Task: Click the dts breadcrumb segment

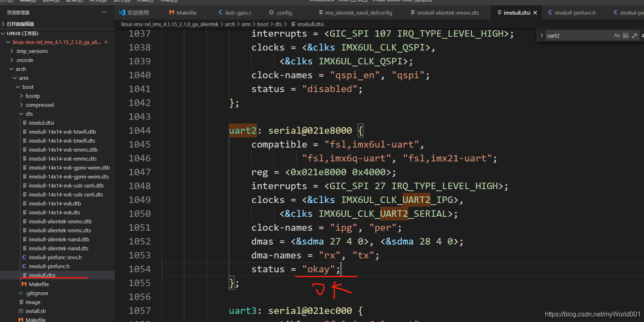Action: click(x=278, y=24)
